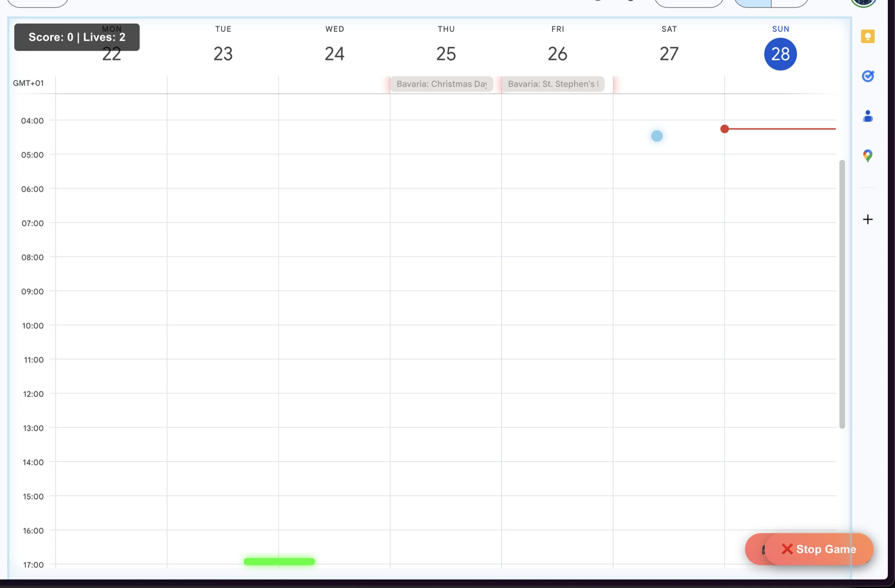Click the plus Get add-ons icon
Image resolution: width=895 pixels, height=588 pixels.
coord(867,219)
